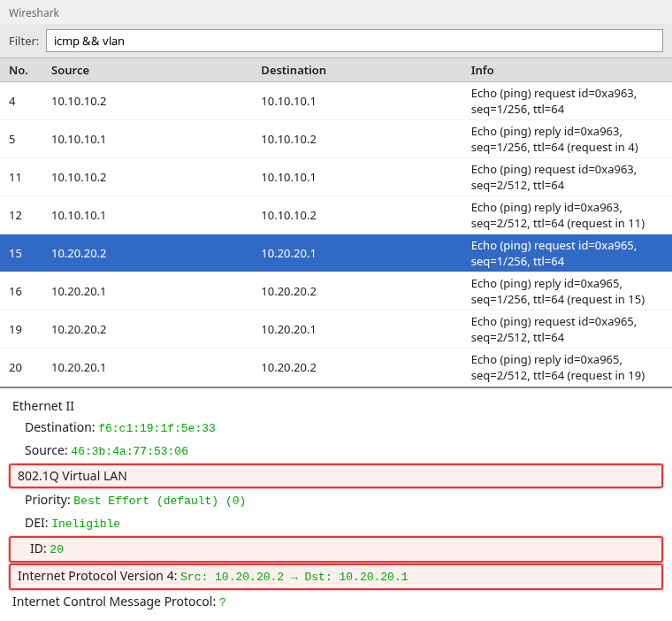Select packet 12 echo reply row
672x621 pixels.
(336, 215)
